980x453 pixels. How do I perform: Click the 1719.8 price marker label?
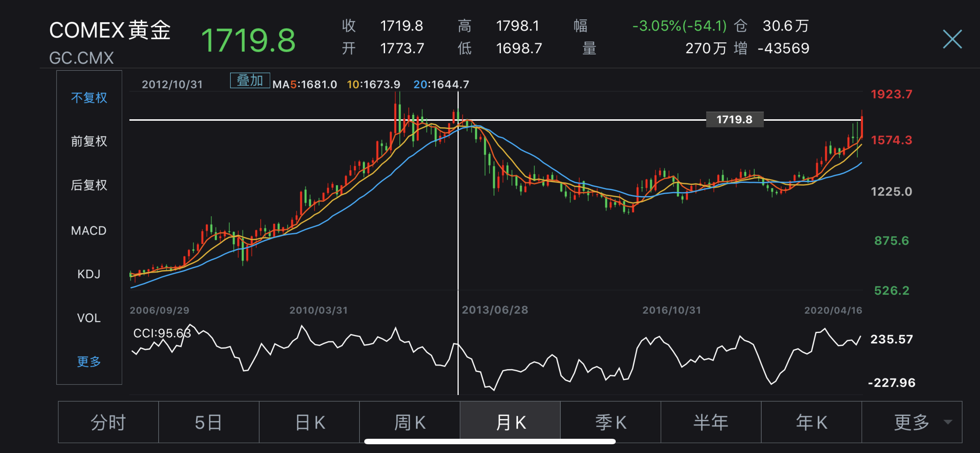(x=735, y=120)
